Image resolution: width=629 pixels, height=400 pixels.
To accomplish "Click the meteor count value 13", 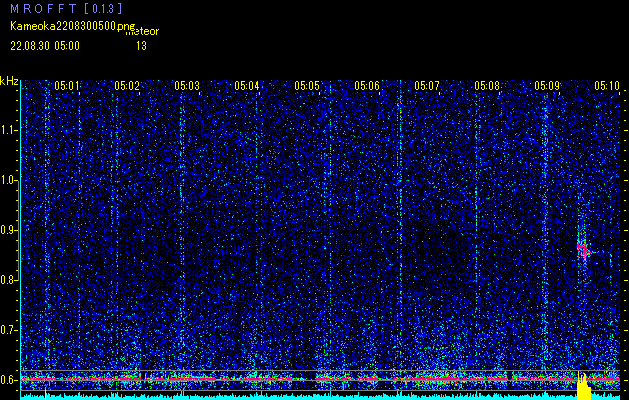I will pyautogui.click(x=141, y=46).
